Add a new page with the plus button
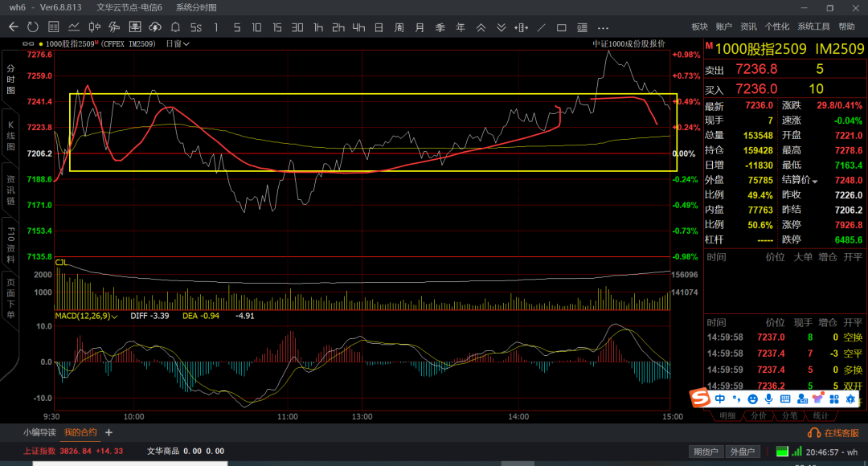The width and height of the screenshot is (868, 466). pyautogui.click(x=108, y=432)
